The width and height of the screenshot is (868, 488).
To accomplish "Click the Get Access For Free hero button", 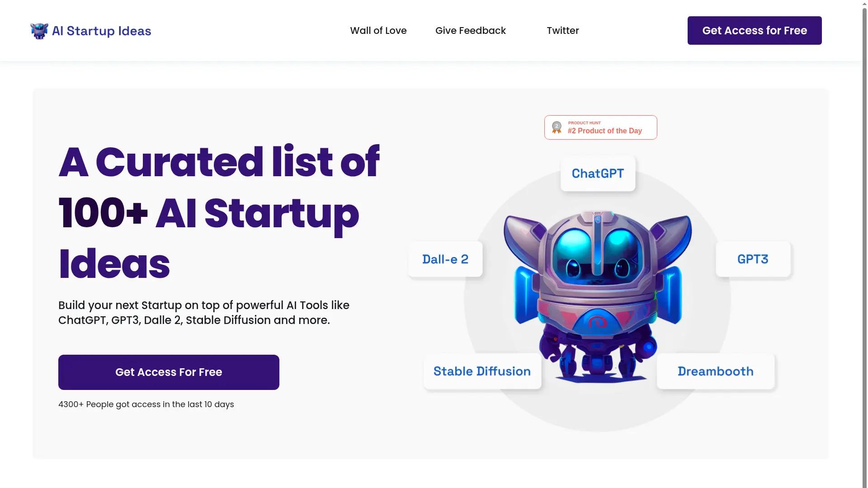I will (x=168, y=372).
